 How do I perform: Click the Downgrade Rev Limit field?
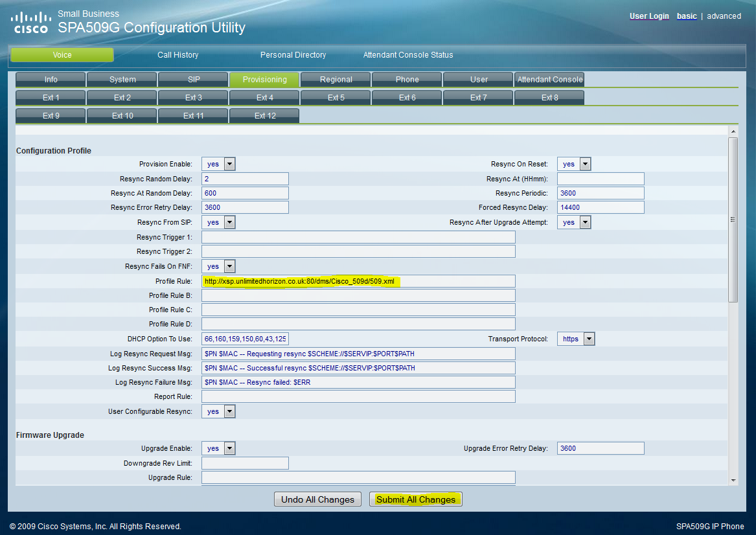point(245,463)
